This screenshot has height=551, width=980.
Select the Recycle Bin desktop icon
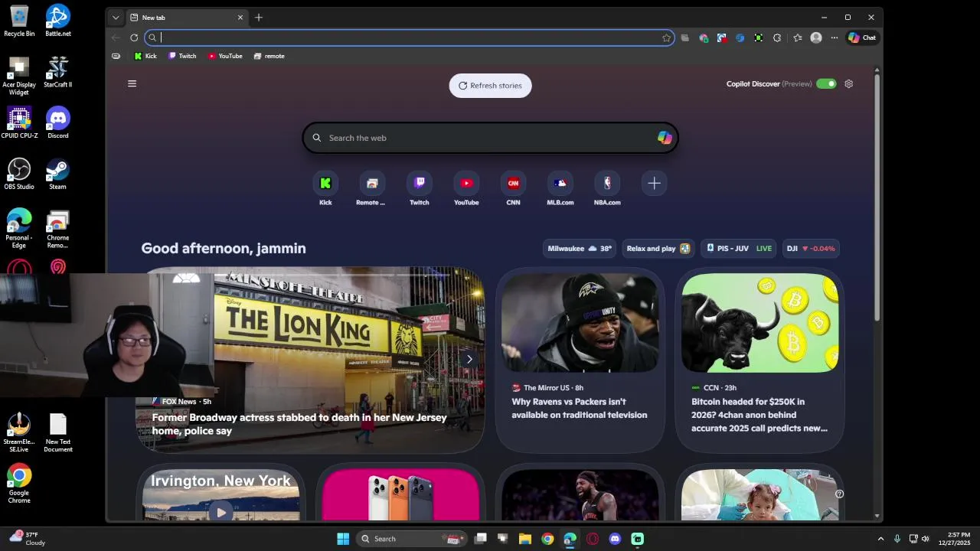click(19, 21)
